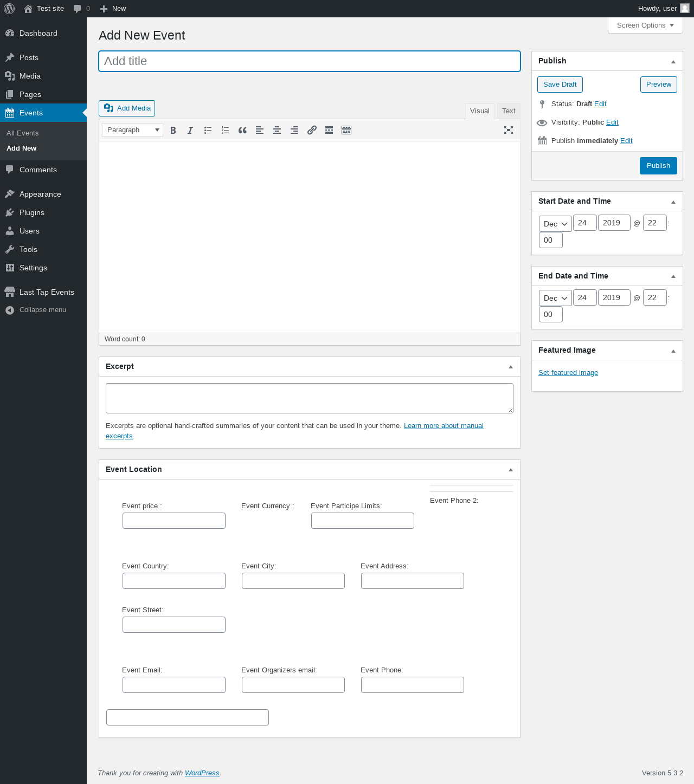
Task: Click the blue Publish button
Action: point(658,166)
